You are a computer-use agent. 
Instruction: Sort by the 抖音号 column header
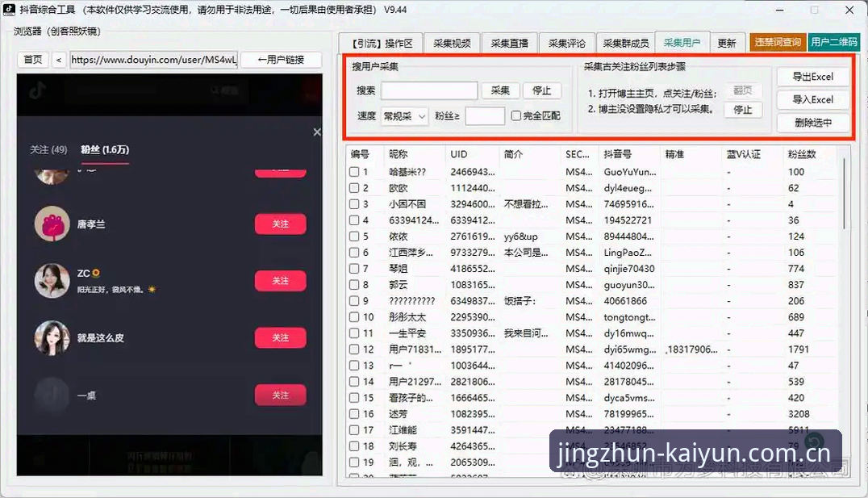(x=629, y=154)
